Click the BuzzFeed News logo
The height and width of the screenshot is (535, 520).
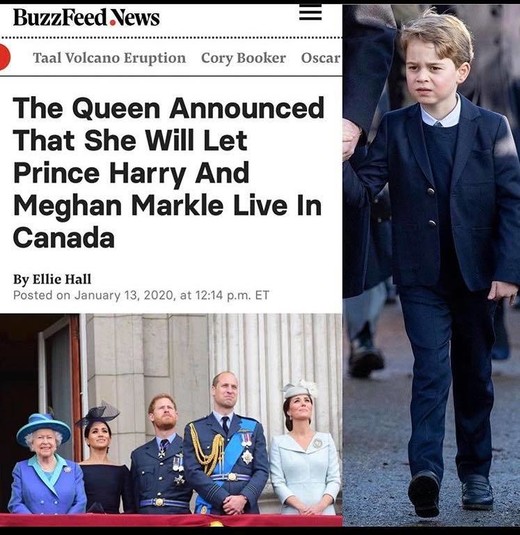pos(86,17)
